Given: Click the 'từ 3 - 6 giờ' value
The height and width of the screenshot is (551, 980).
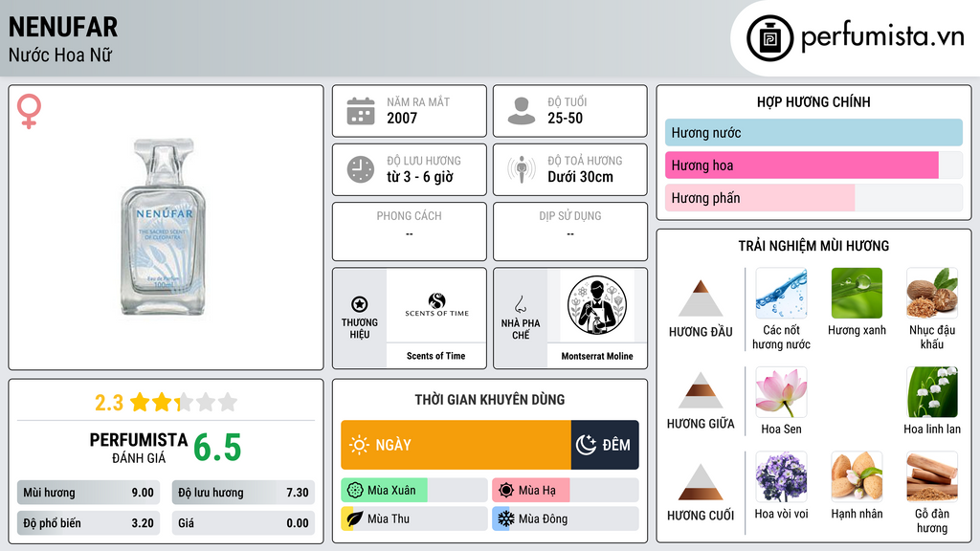Looking at the screenshot, I should point(420,177).
